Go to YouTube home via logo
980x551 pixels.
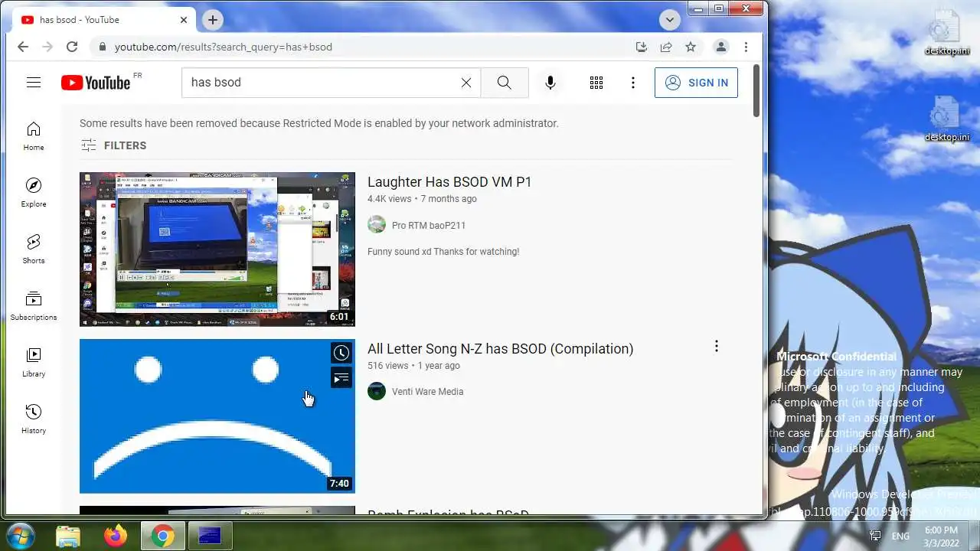[96, 83]
